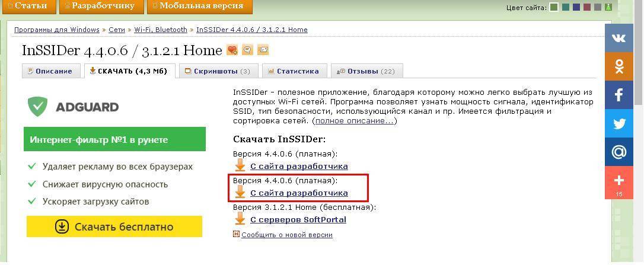
Task: Switch to the Статистика tab
Action: 295,71
